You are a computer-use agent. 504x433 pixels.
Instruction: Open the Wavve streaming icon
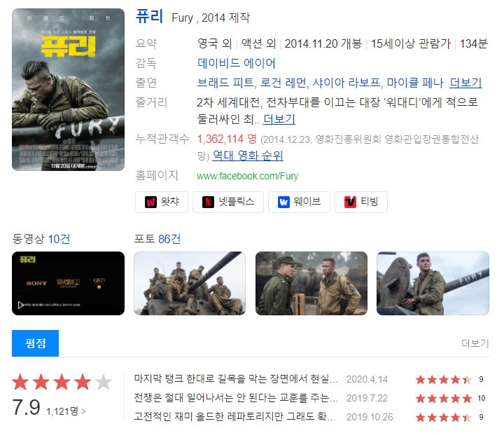coord(299,202)
